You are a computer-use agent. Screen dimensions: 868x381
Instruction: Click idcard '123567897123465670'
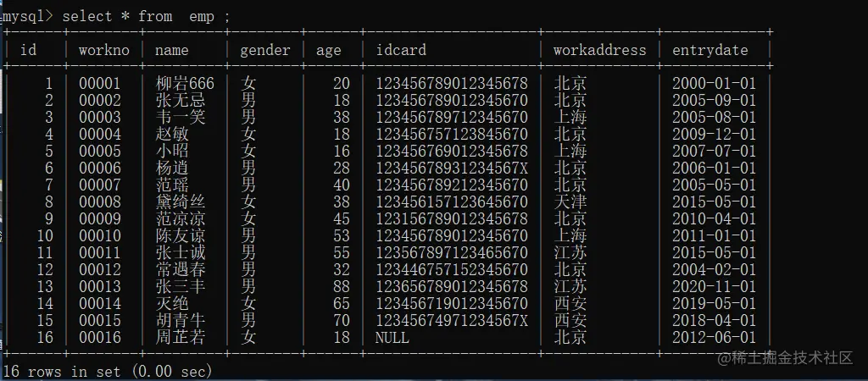[x=452, y=252]
